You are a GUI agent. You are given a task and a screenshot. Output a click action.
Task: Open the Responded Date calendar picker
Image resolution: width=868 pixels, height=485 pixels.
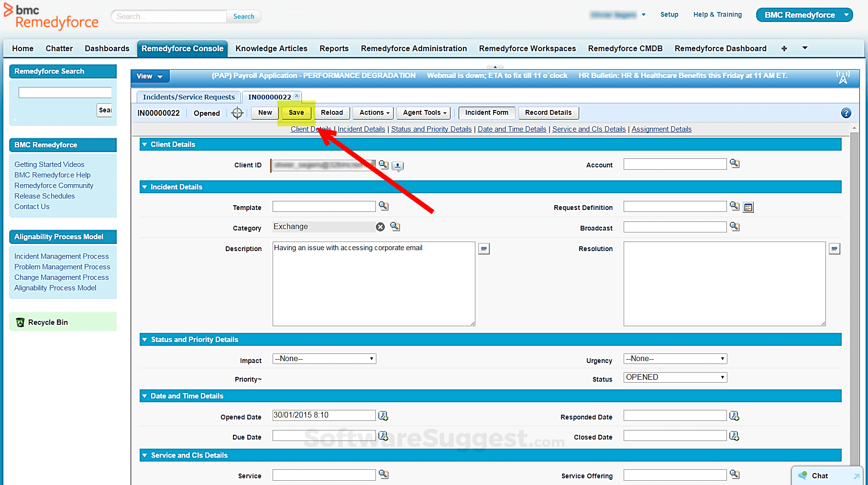coord(735,416)
